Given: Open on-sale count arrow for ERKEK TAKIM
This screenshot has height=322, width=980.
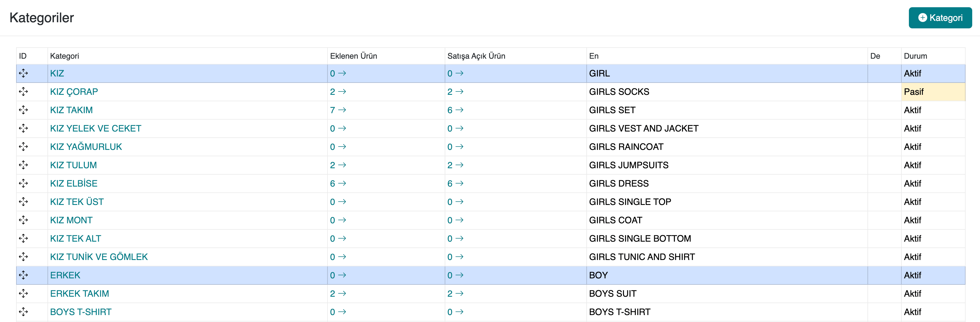Looking at the screenshot, I should point(459,293).
